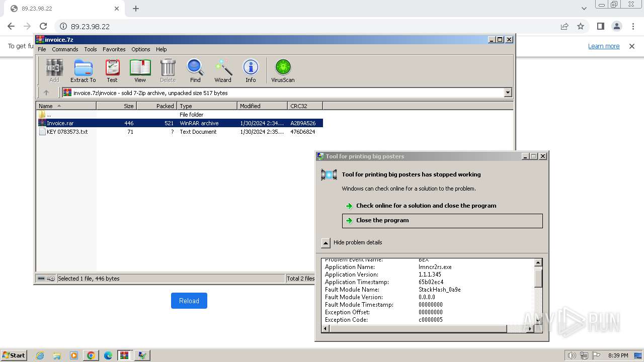Viewport: 644px width, 362px height.
Task: Click the Test archive icon
Action: coord(112,70)
